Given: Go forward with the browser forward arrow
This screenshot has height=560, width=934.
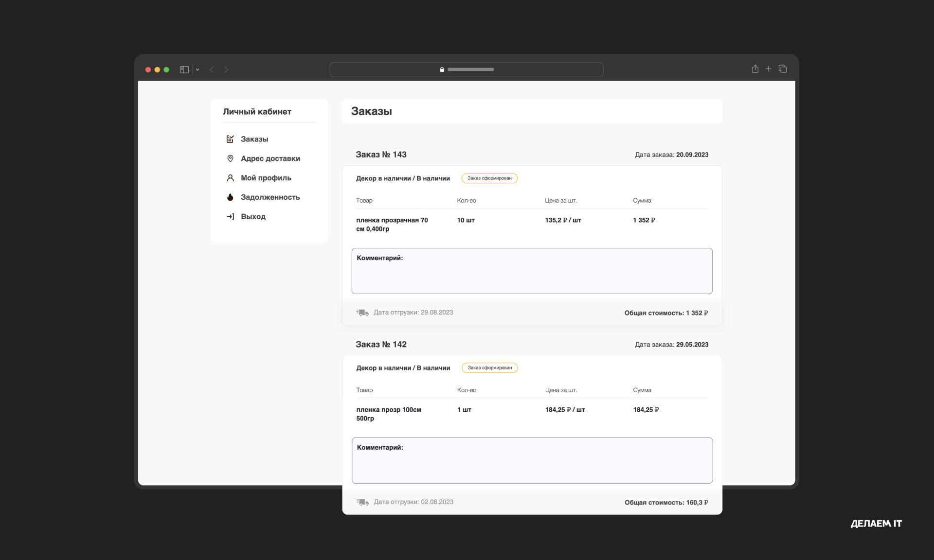Looking at the screenshot, I should (226, 70).
